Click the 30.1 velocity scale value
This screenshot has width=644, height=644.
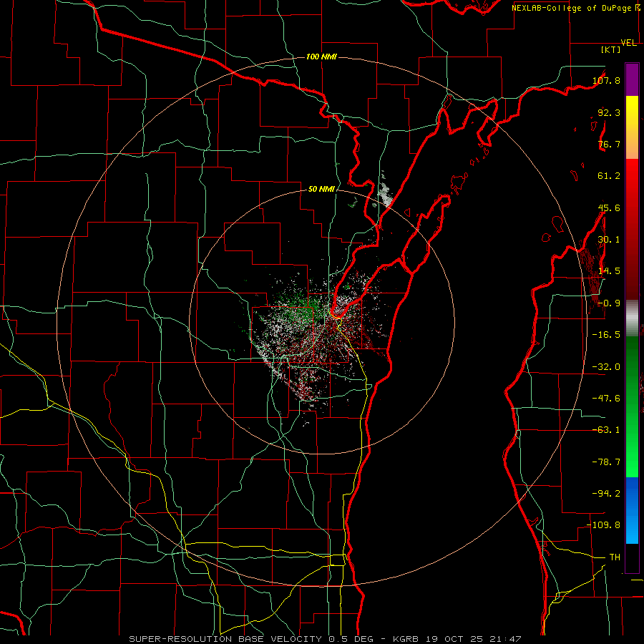[609, 240]
